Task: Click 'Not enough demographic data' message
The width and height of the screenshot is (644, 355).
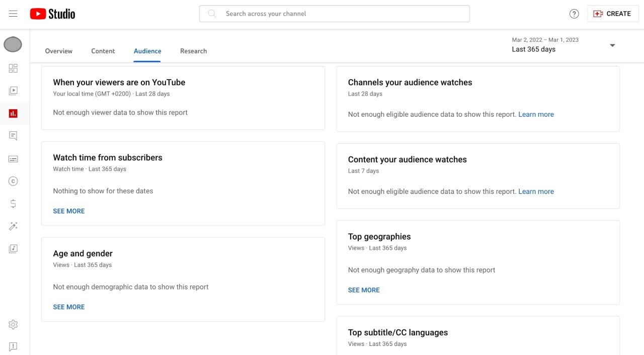Action: click(131, 287)
